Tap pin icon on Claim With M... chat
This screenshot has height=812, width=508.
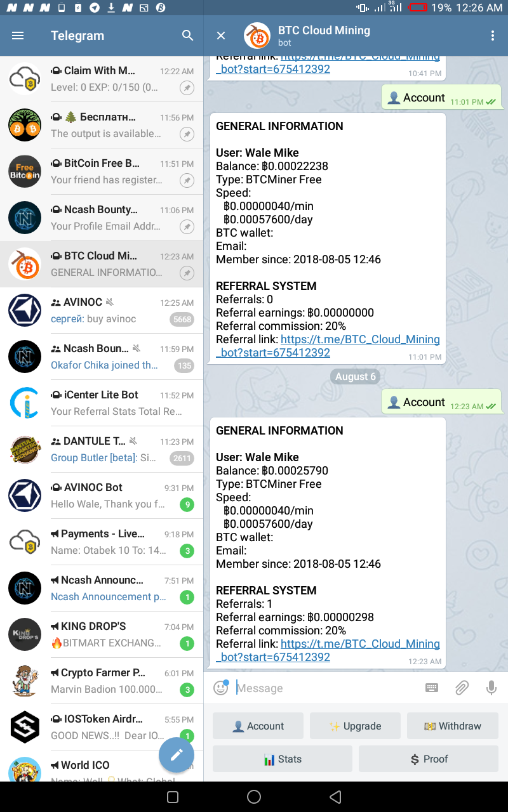[x=187, y=88]
